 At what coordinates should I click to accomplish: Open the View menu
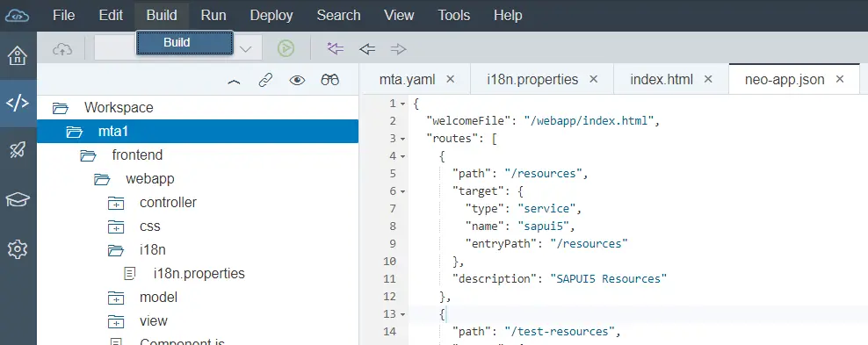pyautogui.click(x=399, y=16)
